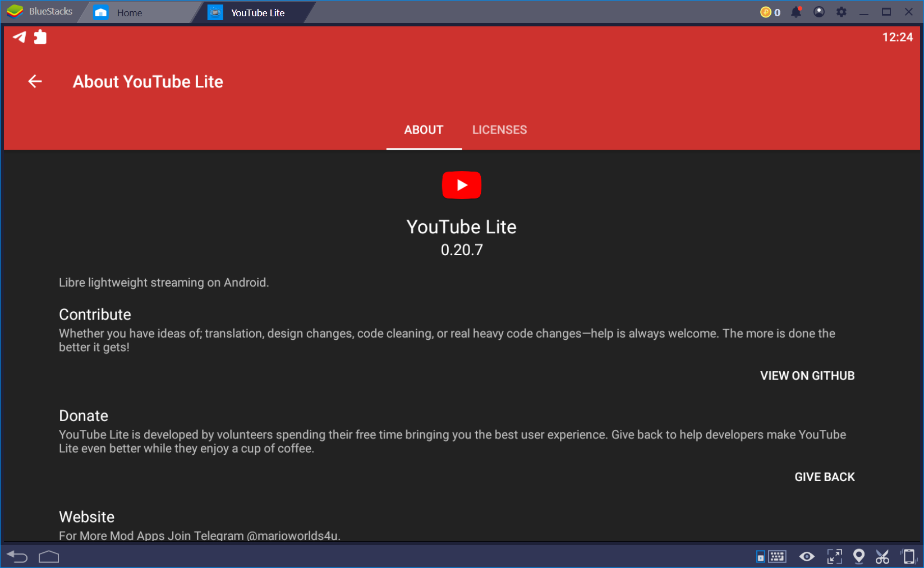Click the YouTube Lite red play logo
This screenshot has height=568, width=924.
coord(462,185)
